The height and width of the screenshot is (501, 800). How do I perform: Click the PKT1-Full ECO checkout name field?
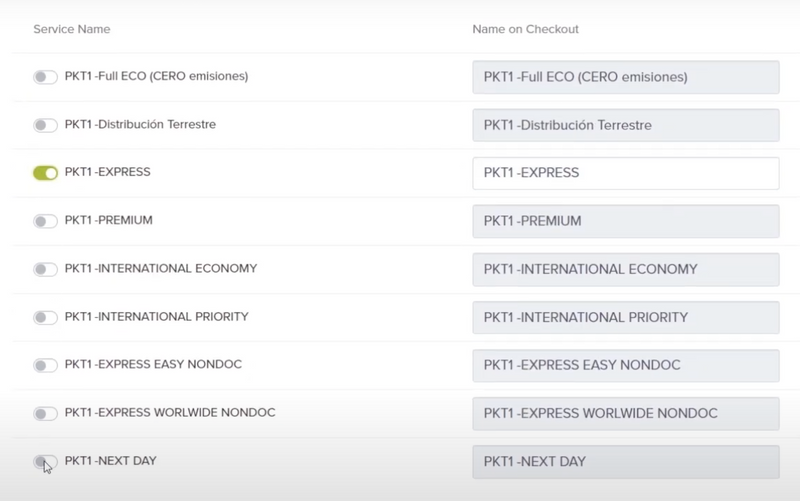click(x=626, y=77)
